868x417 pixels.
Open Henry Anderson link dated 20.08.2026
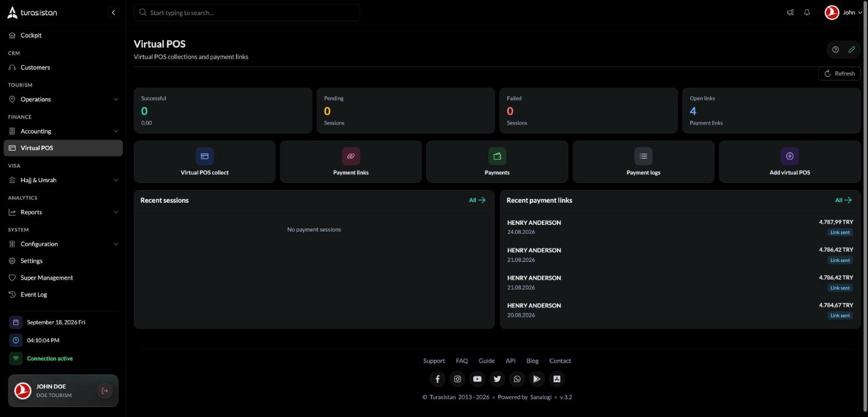click(680, 310)
